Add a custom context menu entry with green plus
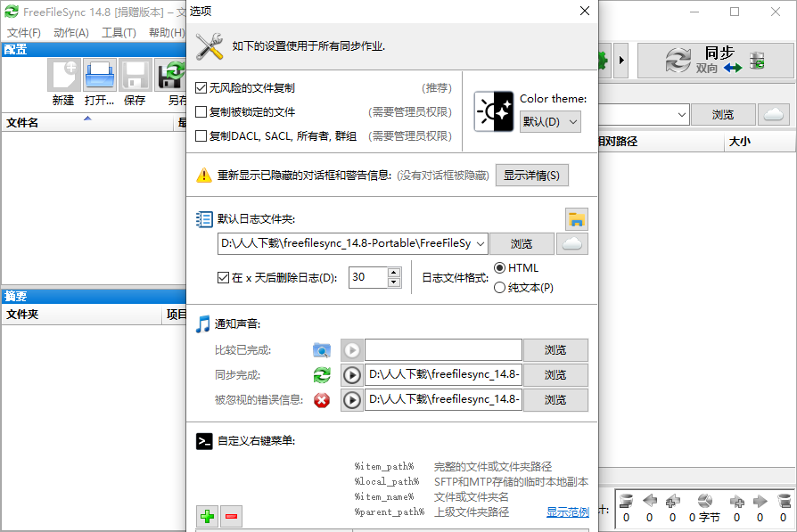The height and width of the screenshot is (532, 797). pyautogui.click(x=207, y=516)
